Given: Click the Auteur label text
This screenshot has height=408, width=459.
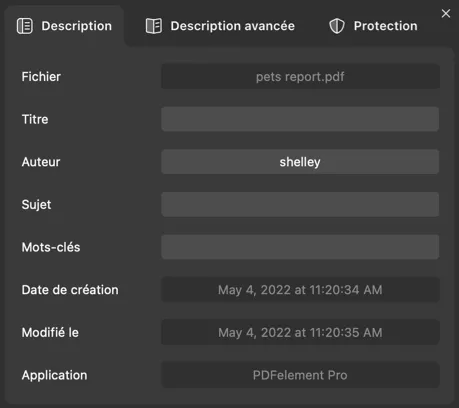Looking at the screenshot, I should pyautogui.click(x=41, y=162).
